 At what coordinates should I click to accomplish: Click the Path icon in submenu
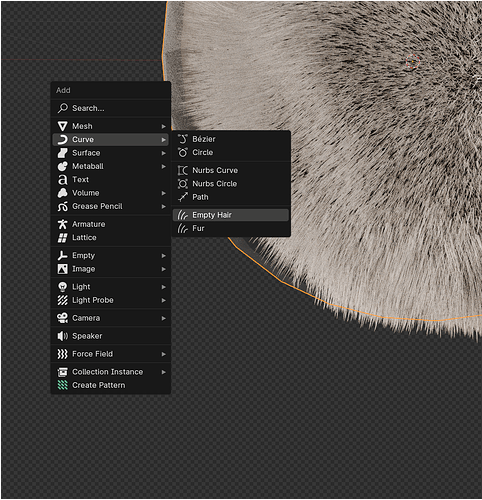point(183,197)
